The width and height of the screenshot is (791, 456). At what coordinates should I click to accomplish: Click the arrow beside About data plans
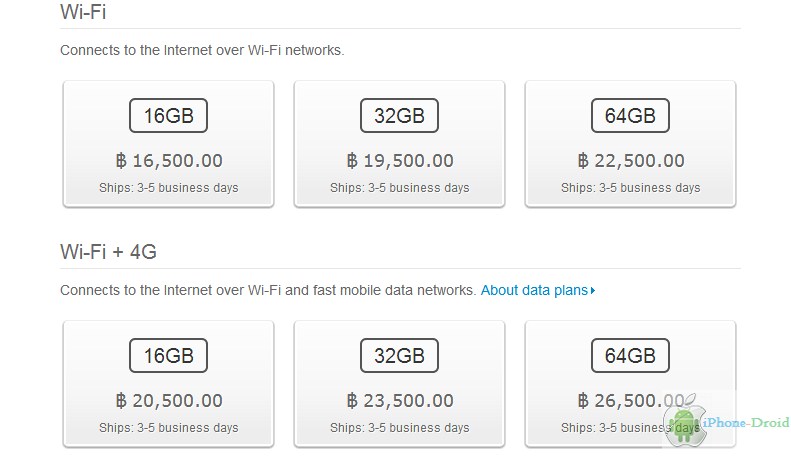coord(593,291)
